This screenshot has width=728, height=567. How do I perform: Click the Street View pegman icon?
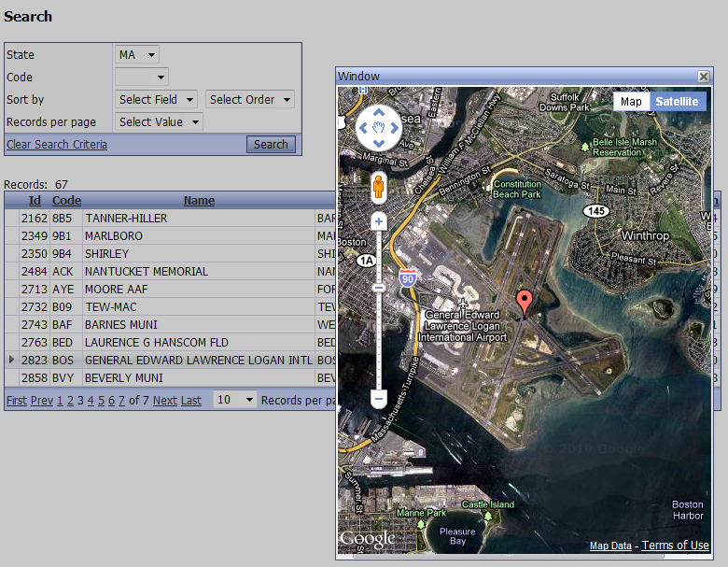tap(378, 187)
